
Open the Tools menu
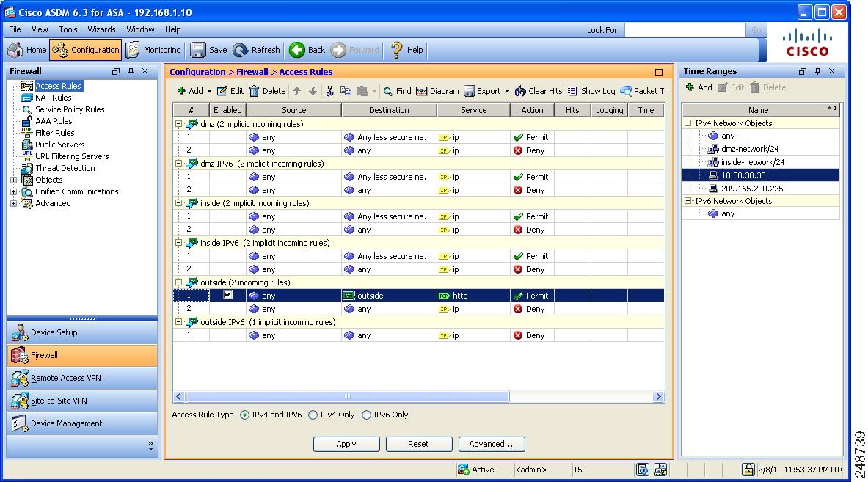click(68, 30)
